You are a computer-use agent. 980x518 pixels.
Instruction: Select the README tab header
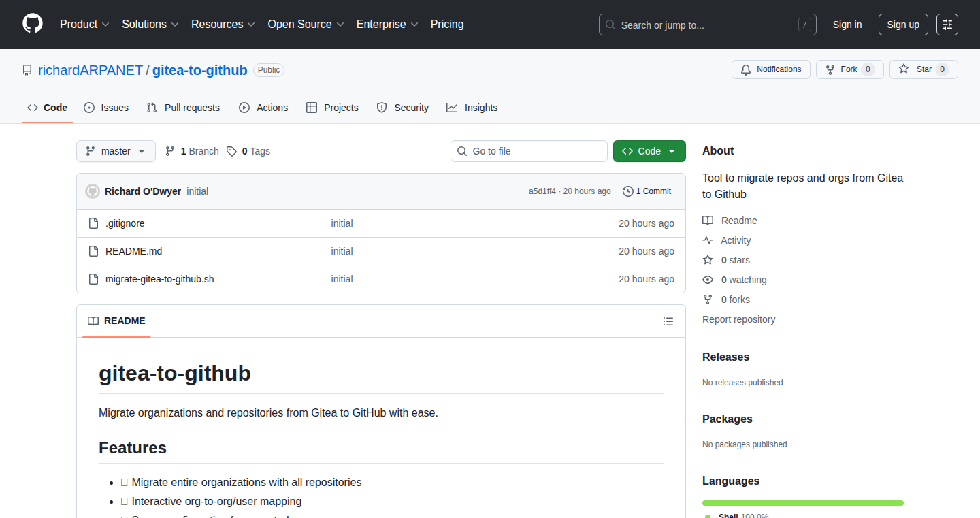pyautogui.click(x=116, y=321)
